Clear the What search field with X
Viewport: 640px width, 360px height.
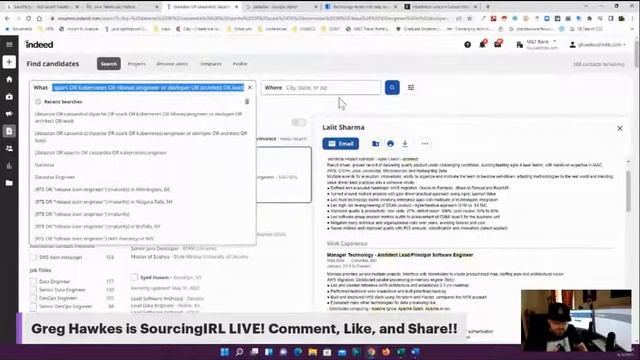[x=250, y=87]
